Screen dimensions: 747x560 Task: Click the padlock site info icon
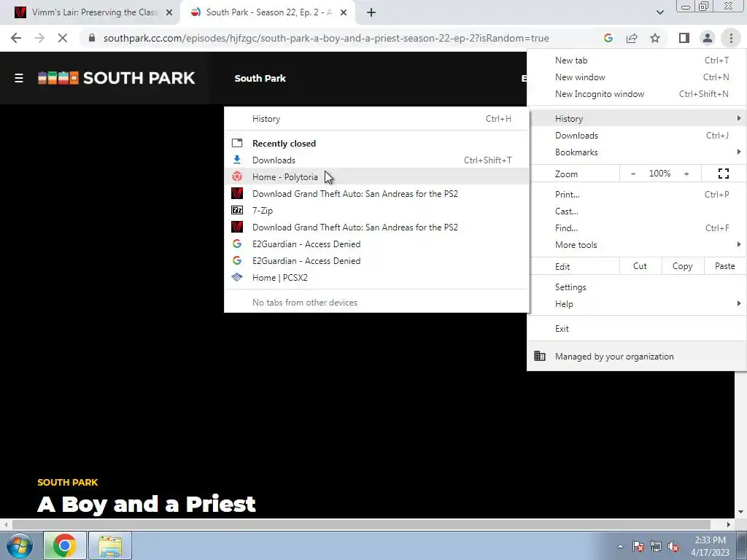(92, 38)
